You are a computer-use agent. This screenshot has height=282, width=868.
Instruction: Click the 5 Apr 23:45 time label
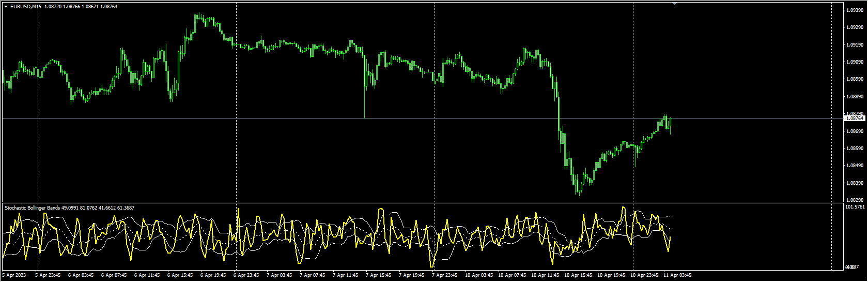[x=48, y=275]
